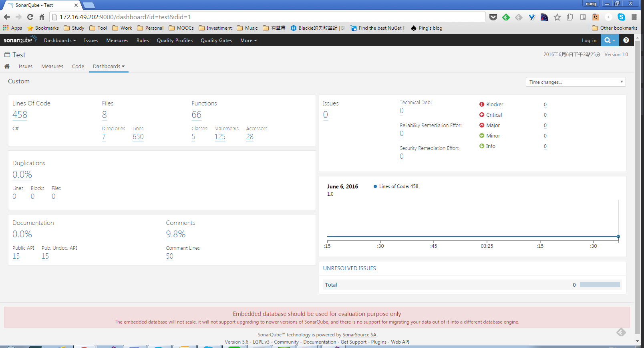Open Lines value 650
The image size is (644, 348).
coord(138,137)
